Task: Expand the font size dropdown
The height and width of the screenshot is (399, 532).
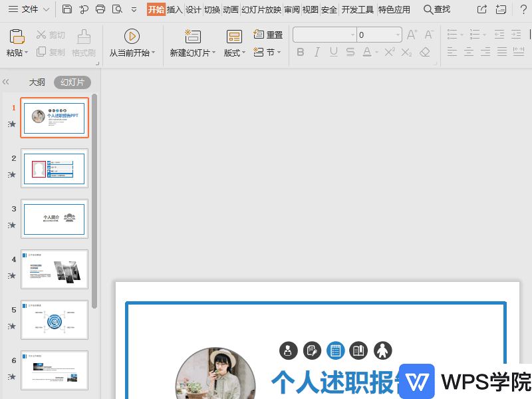Action: coord(398,35)
